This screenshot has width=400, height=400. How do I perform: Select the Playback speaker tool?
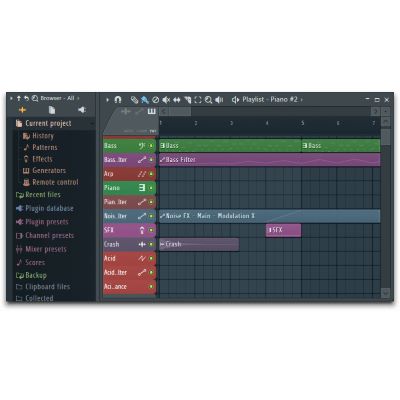coord(219,100)
